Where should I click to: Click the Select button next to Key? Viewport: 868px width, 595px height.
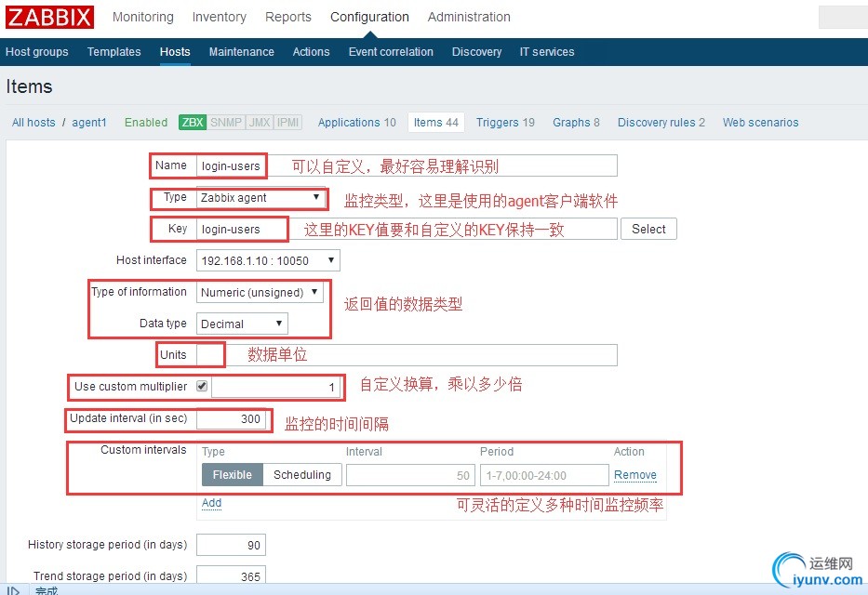tap(648, 229)
